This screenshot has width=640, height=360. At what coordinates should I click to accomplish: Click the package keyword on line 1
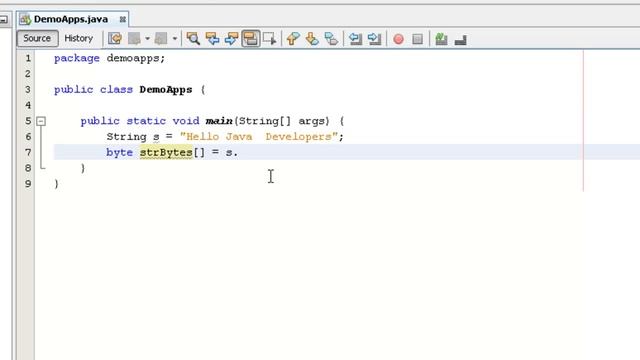click(77, 58)
